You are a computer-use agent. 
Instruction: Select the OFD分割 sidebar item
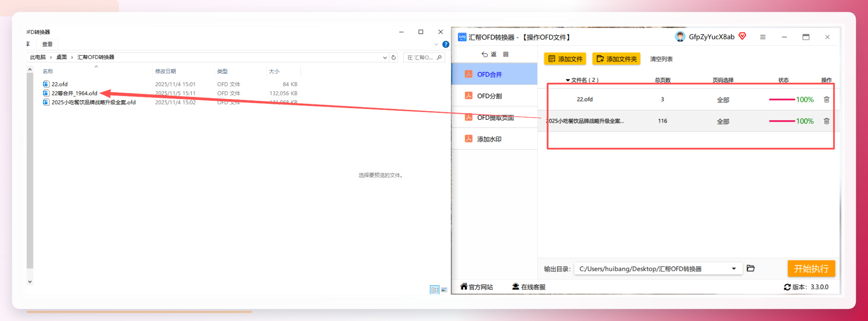[x=495, y=96]
